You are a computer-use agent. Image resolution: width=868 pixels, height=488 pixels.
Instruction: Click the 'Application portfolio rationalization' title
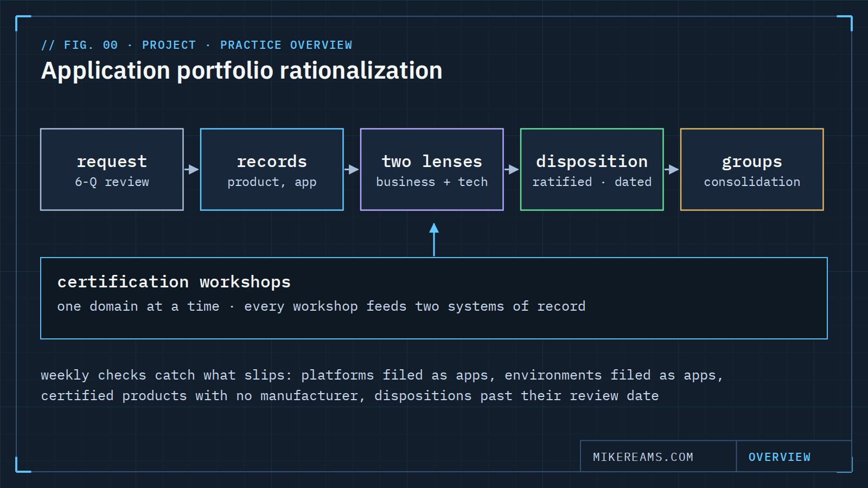coord(241,71)
